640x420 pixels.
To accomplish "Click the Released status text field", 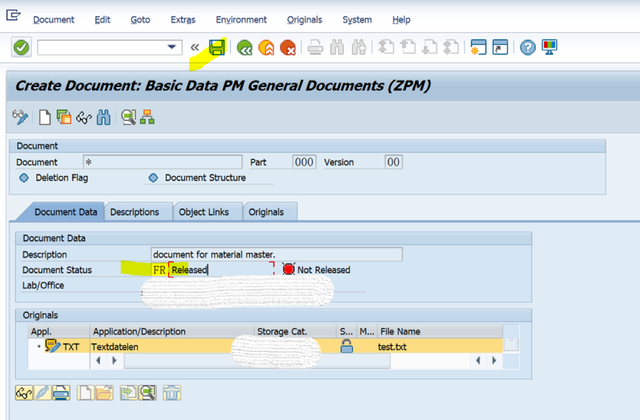I will (x=221, y=270).
